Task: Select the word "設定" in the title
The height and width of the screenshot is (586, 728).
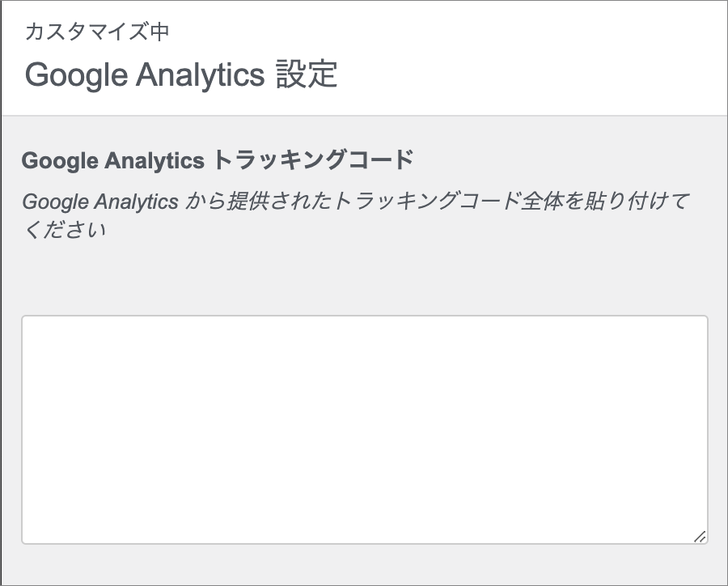Action: coord(306,74)
